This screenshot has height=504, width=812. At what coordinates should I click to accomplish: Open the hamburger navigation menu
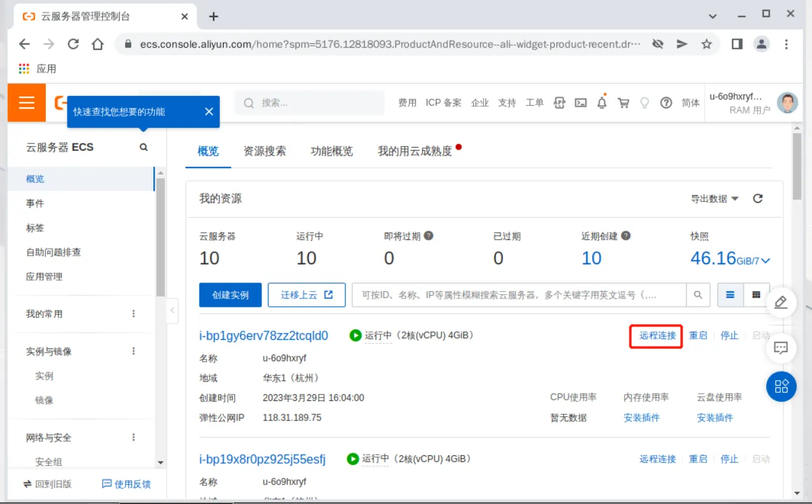tap(26, 103)
